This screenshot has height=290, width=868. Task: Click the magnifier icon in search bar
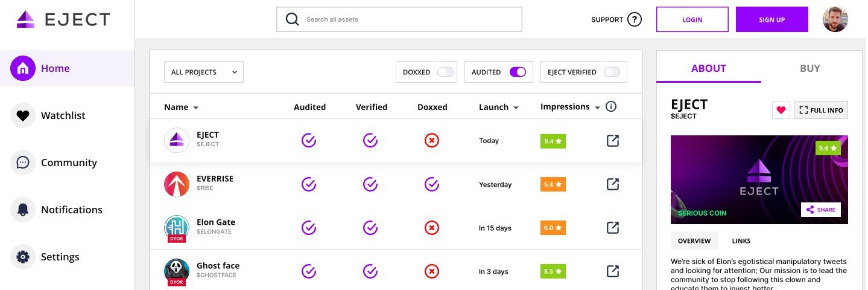(x=293, y=19)
